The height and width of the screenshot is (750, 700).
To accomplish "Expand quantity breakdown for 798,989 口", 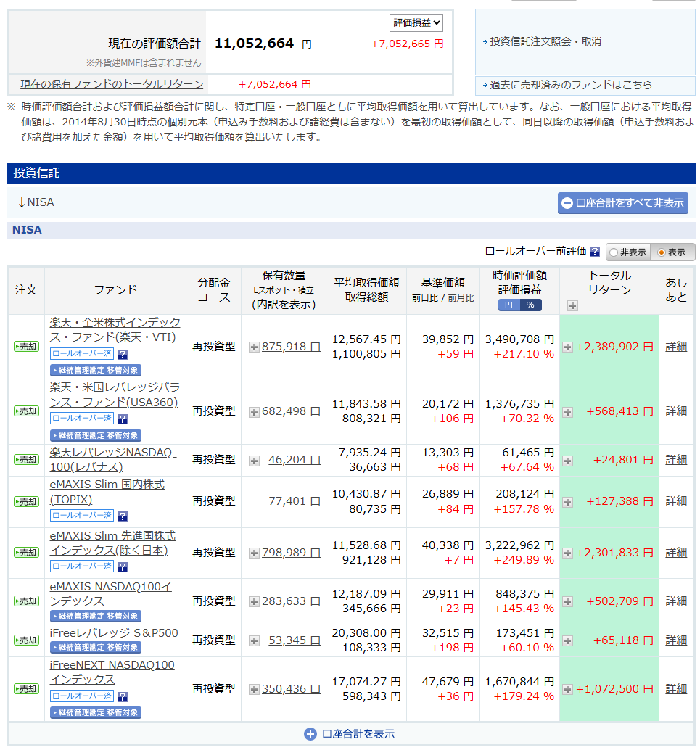I will tap(254, 553).
